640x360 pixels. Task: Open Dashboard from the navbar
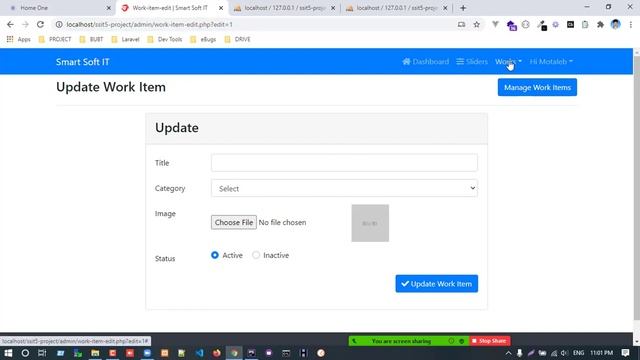pos(426,62)
